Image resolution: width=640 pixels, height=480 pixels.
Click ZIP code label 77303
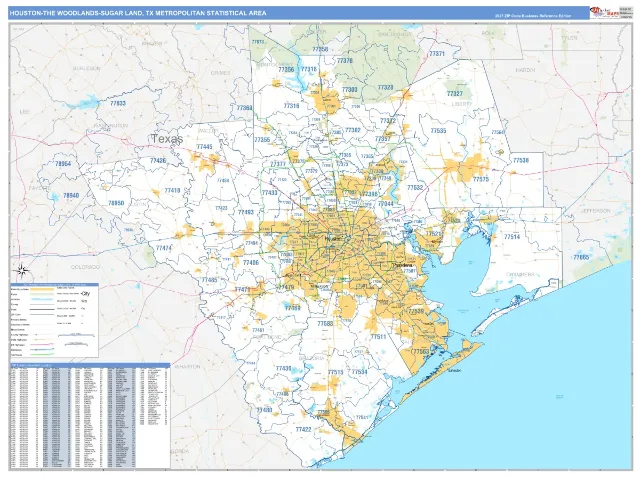[349, 90]
